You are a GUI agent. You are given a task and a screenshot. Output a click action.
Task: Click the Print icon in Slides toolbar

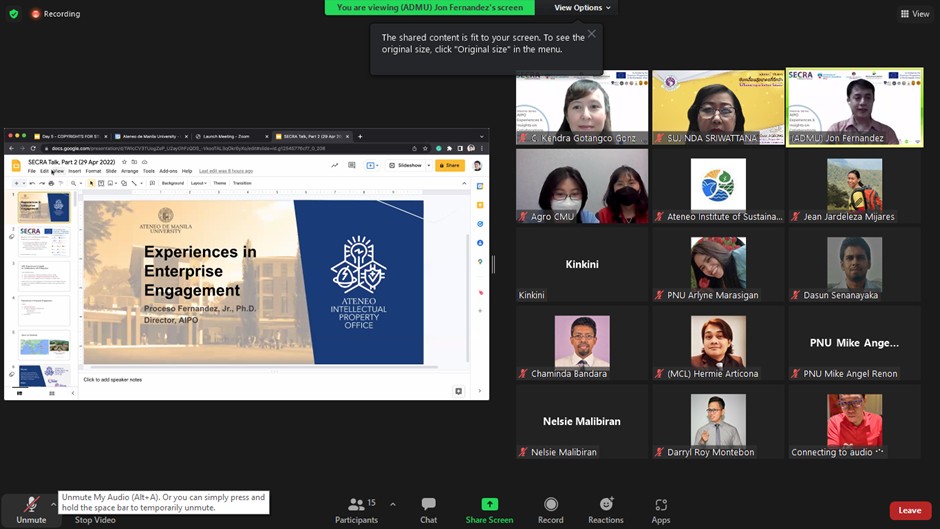click(51, 183)
